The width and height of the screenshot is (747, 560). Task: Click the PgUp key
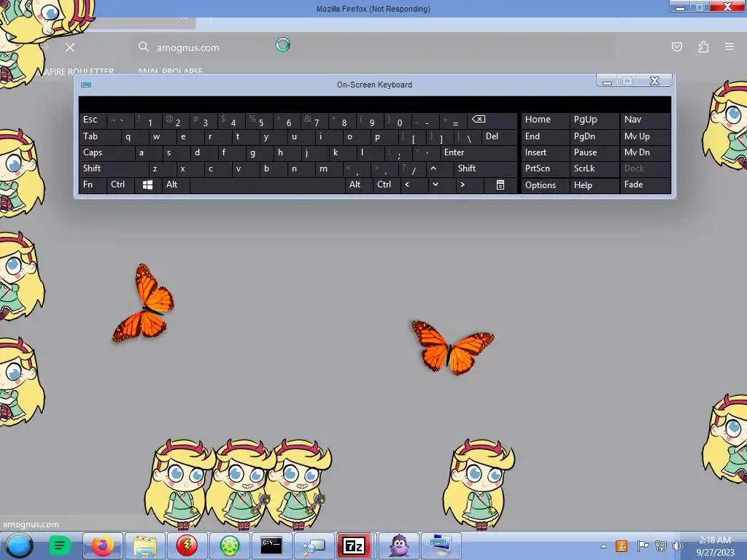tap(595, 120)
